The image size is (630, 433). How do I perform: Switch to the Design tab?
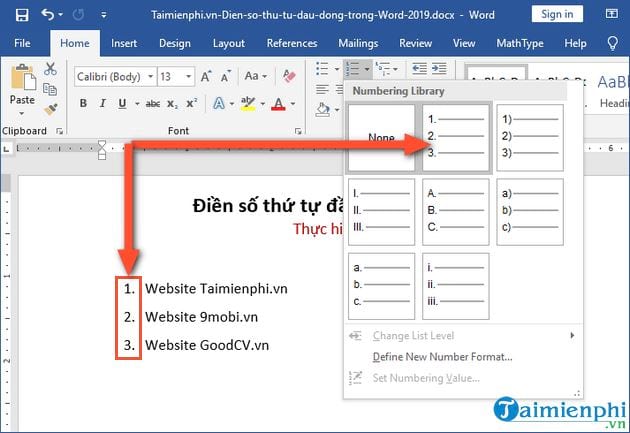175,43
